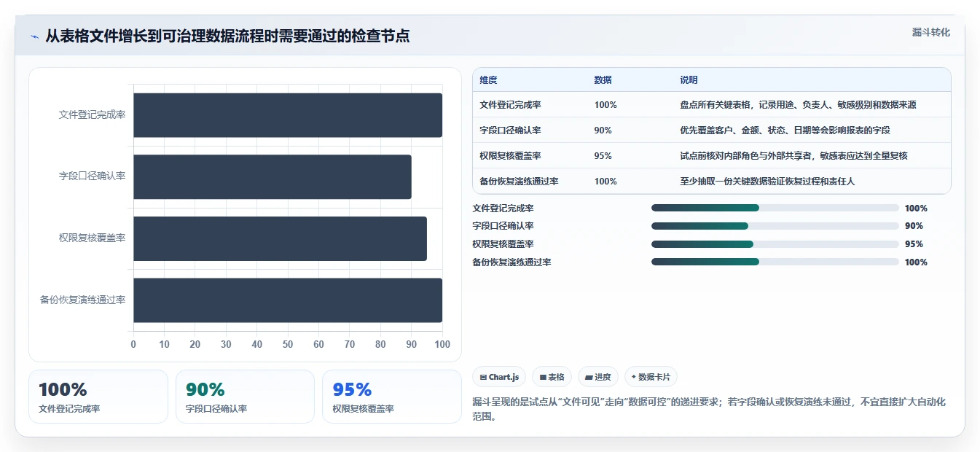
Task: Click the 字段口径确认率 label on the chart axis
Action: pyautogui.click(x=93, y=176)
